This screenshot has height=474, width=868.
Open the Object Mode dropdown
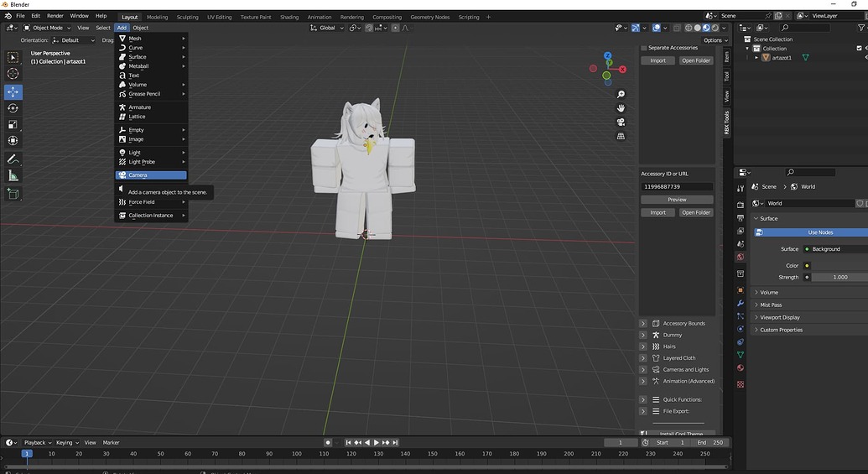(x=47, y=28)
